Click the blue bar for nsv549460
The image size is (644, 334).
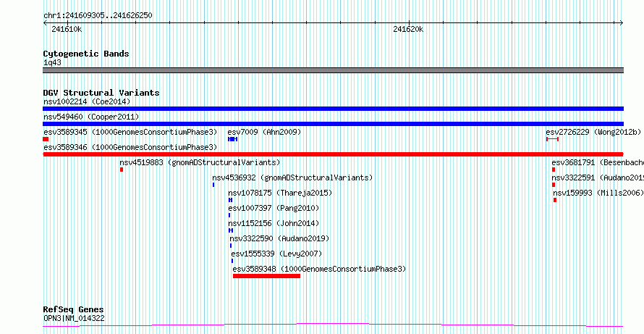(x=333, y=124)
